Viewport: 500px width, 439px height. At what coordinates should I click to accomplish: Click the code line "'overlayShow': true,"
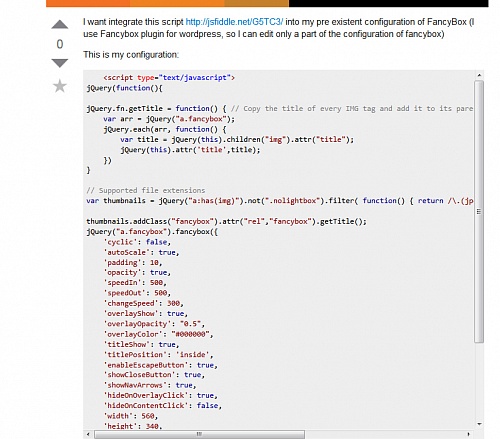pyautogui.click(x=146, y=314)
